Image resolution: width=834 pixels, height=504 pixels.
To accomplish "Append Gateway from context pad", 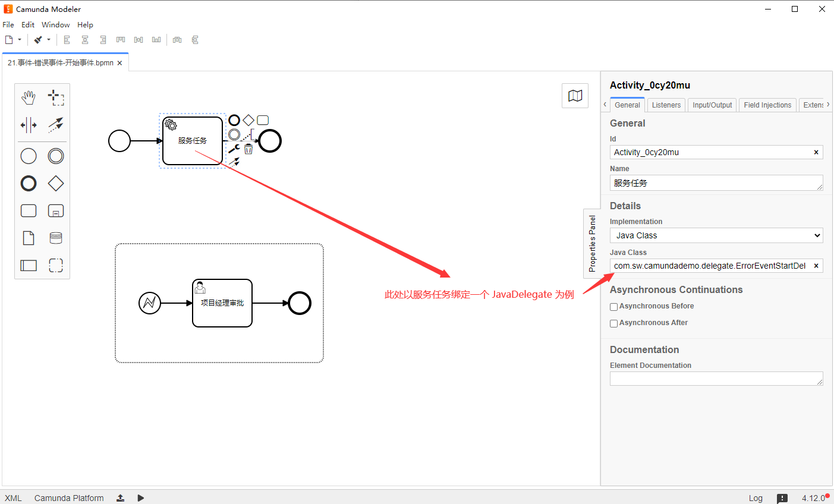I will tap(248, 121).
